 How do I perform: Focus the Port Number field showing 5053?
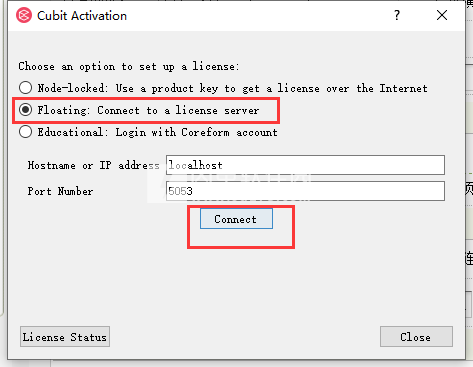[305, 191]
